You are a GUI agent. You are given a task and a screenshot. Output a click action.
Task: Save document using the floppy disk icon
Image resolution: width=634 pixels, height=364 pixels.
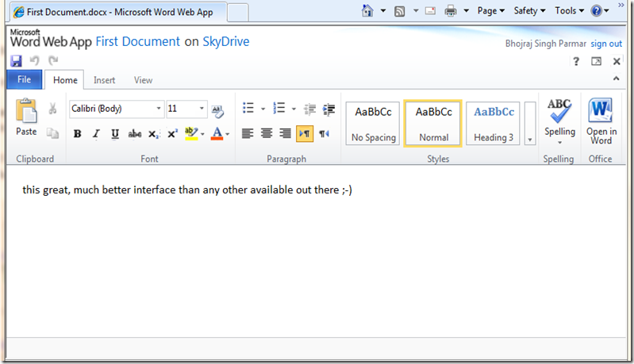tap(16, 61)
